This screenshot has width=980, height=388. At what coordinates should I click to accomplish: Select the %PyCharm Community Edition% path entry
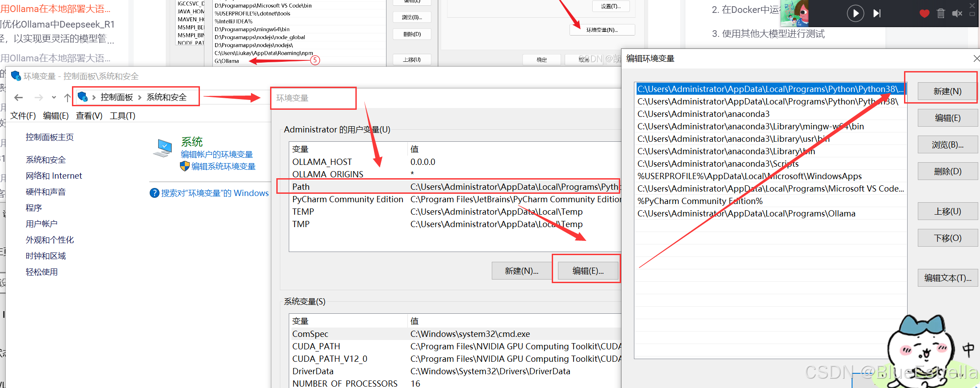click(771, 201)
